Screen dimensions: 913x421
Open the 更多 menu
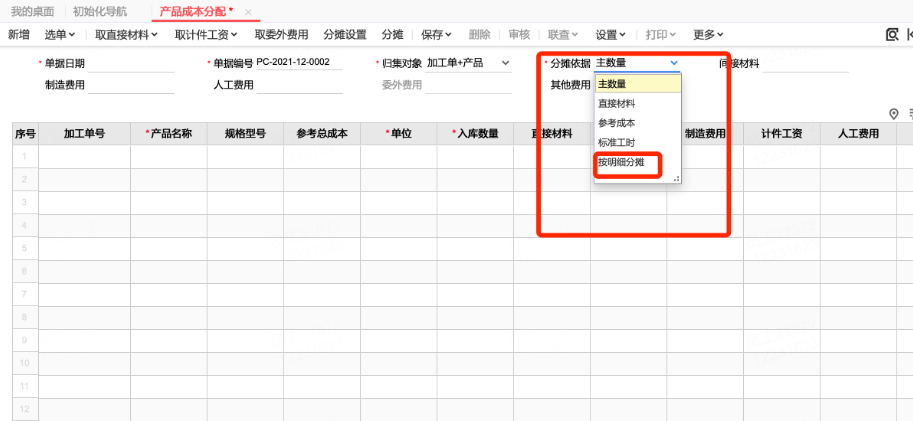coord(707,35)
